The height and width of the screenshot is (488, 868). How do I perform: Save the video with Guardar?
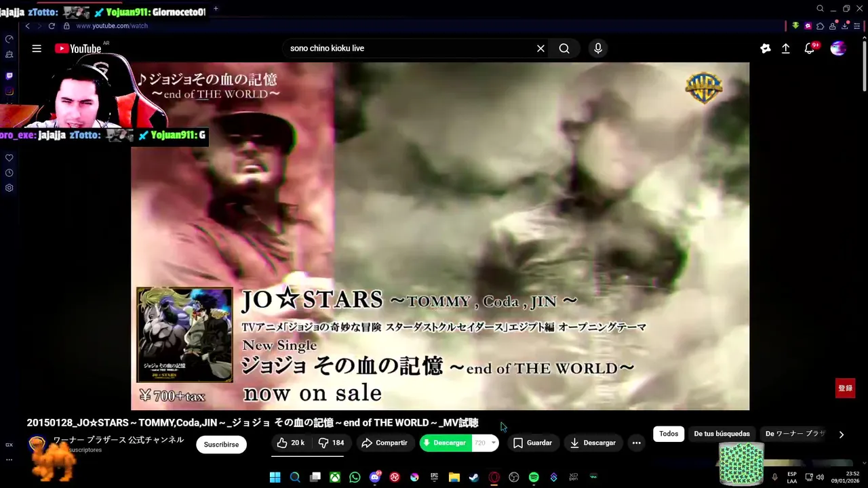(x=532, y=443)
